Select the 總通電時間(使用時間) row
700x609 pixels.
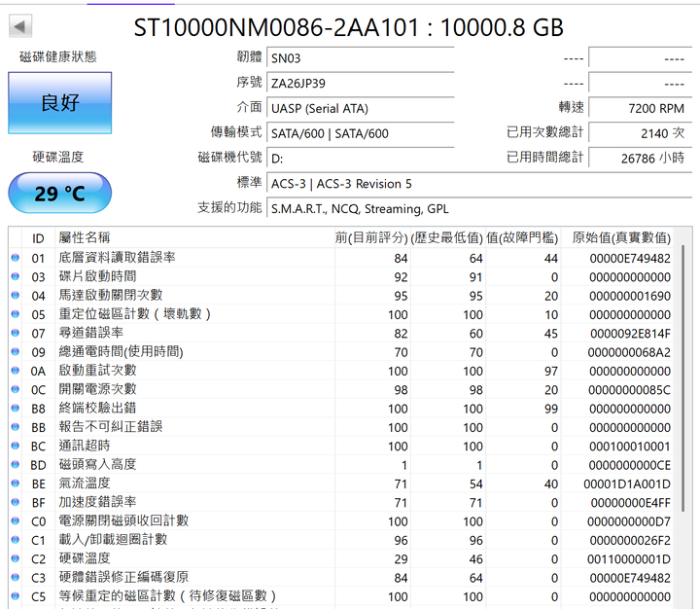pos(341,351)
